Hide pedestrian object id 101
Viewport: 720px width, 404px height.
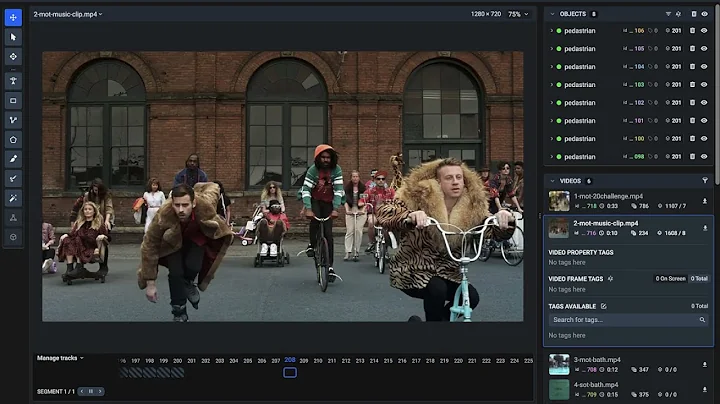point(704,121)
